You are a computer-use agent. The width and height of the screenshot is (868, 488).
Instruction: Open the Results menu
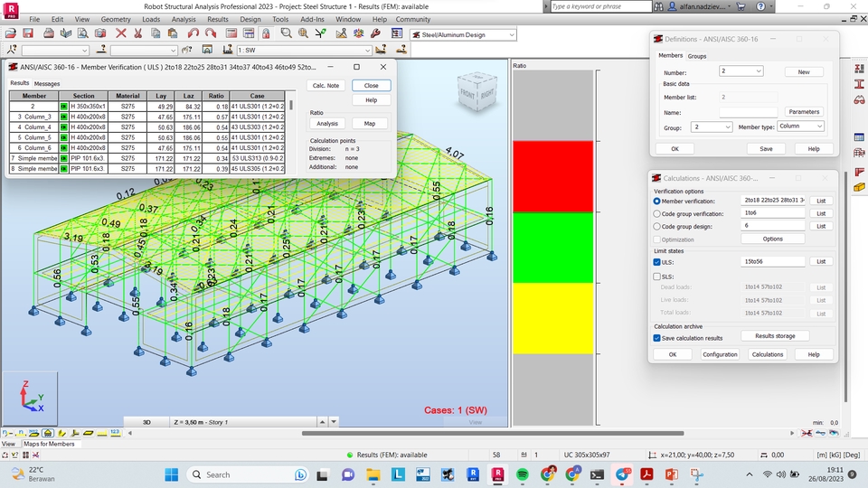point(218,19)
